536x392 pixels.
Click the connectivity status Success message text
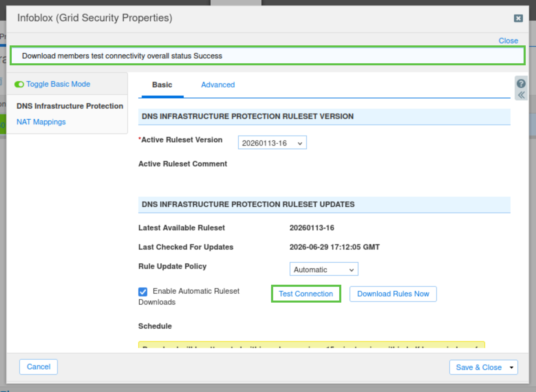pyautogui.click(x=122, y=56)
